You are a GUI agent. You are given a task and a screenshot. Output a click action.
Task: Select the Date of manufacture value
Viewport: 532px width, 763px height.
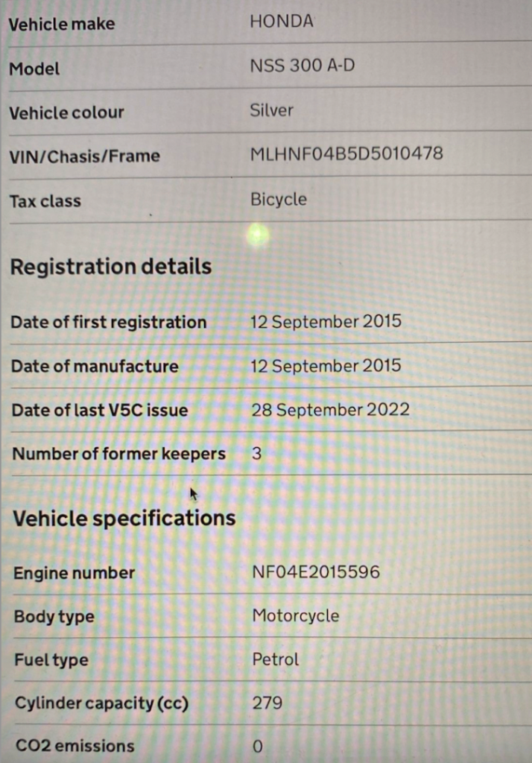click(x=326, y=366)
